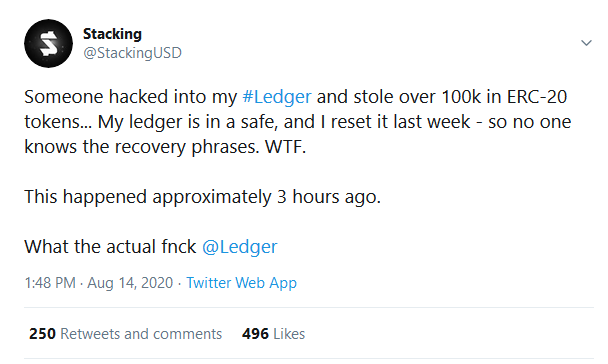Visit the @StackingUSD handle
This screenshot has height=364, width=608.
click(132, 53)
